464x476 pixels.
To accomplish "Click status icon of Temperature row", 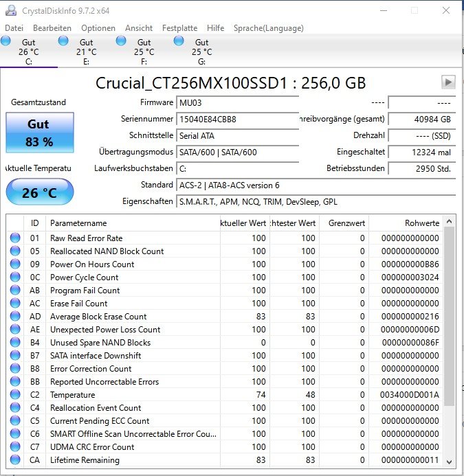I will pyautogui.click(x=15, y=395).
